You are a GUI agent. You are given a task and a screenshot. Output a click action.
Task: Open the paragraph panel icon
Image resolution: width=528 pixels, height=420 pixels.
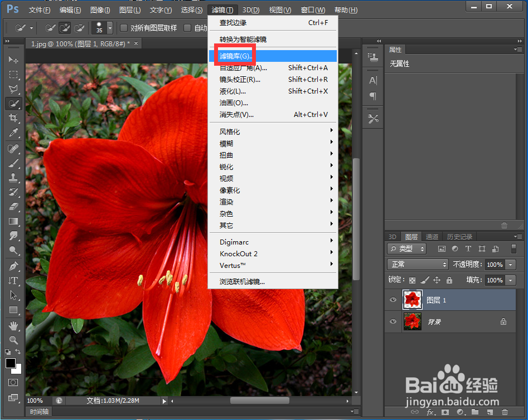coord(373,96)
